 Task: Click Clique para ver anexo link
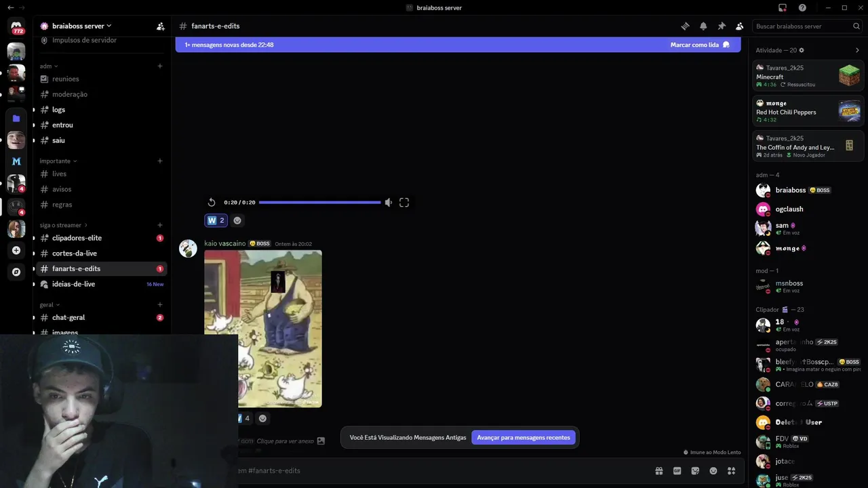285,441
